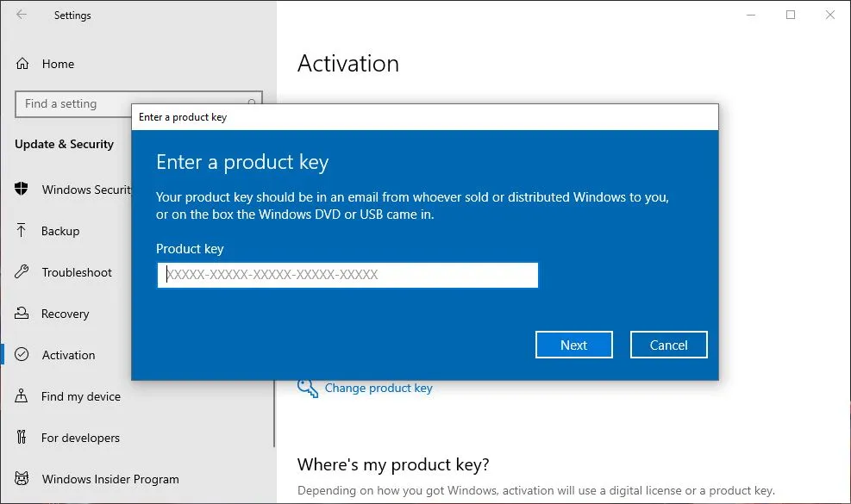
Task: Click the key icon beside Change product key
Action: (x=307, y=389)
